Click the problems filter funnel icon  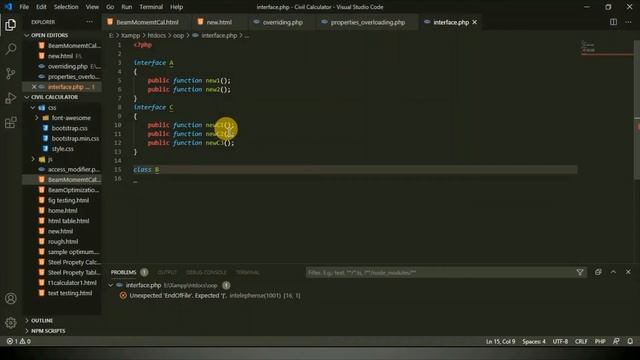tap(580, 272)
